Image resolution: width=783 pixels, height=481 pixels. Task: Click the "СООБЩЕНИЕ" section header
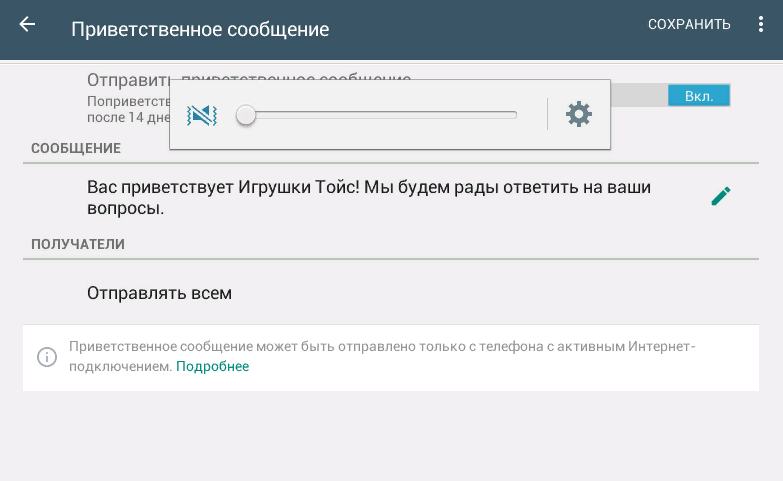click(x=76, y=148)
